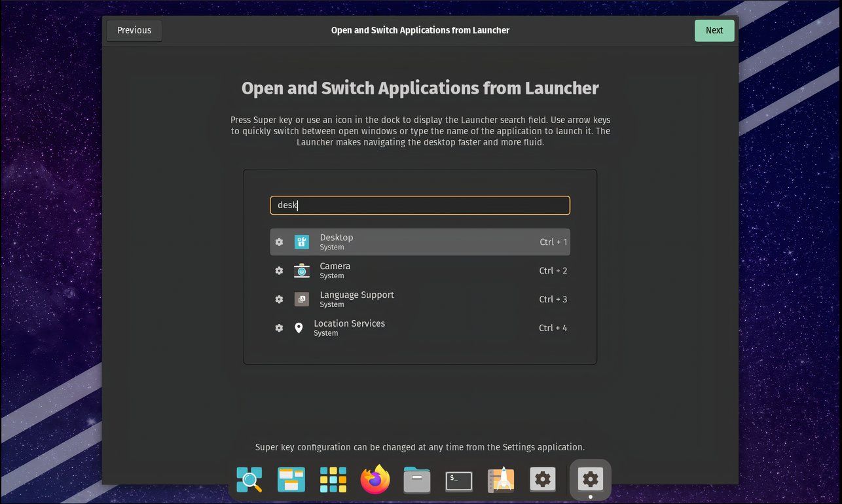Launch Firefox from the dock
Viewport: 842px width, 504px height.
click(x=375, y=480)
